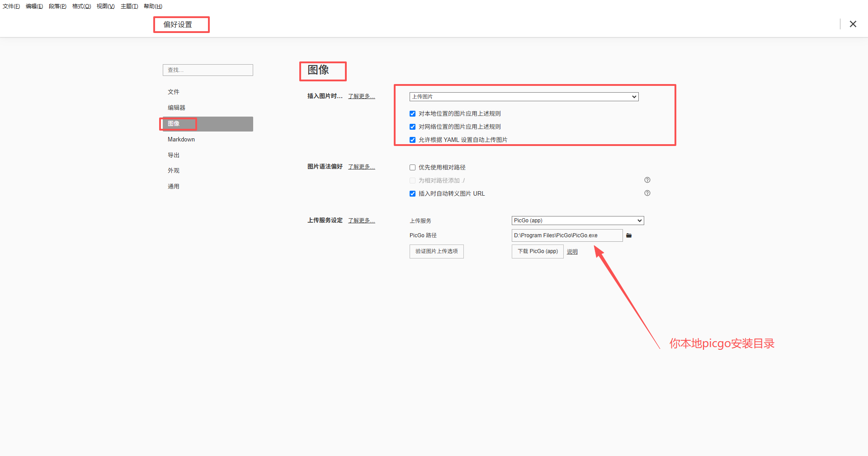Open the 帮助 menu

click(x=153, y=6)
